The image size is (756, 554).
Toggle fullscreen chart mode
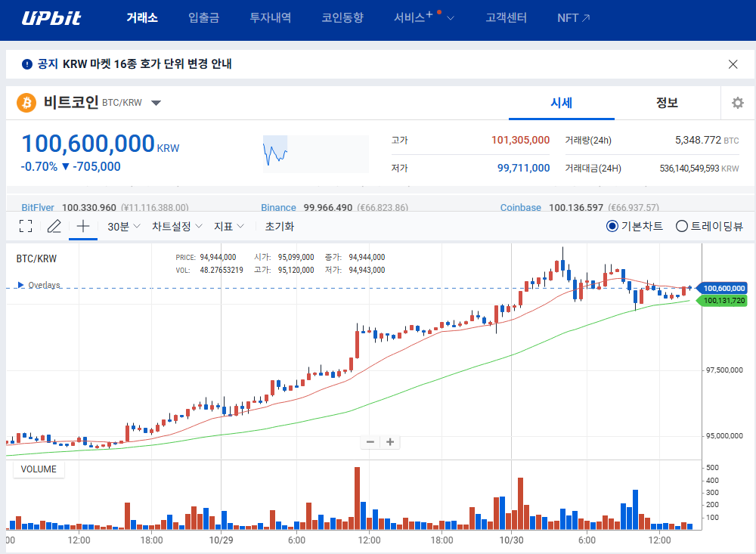coord(26,226)
